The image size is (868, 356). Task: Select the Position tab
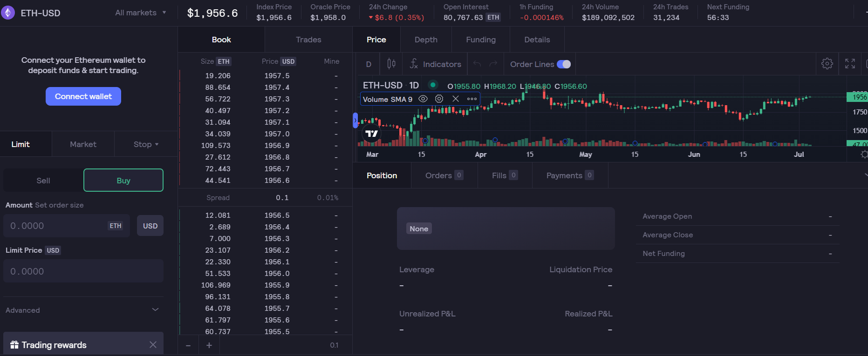(382, 175)
